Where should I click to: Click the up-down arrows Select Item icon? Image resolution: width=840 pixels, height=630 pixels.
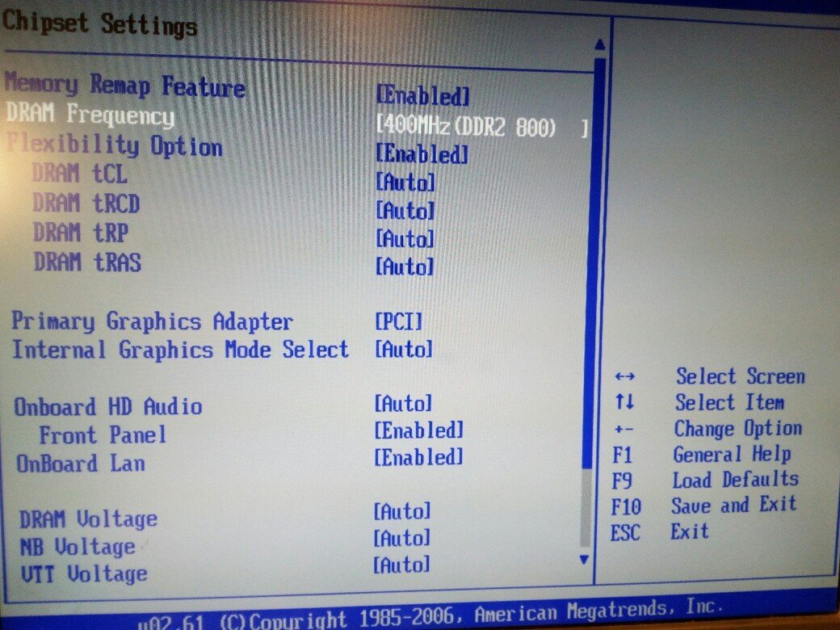624,401
